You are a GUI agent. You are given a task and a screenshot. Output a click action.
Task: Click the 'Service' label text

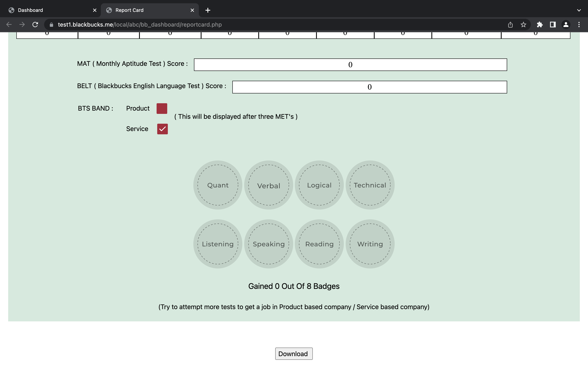tap(137, 129)
